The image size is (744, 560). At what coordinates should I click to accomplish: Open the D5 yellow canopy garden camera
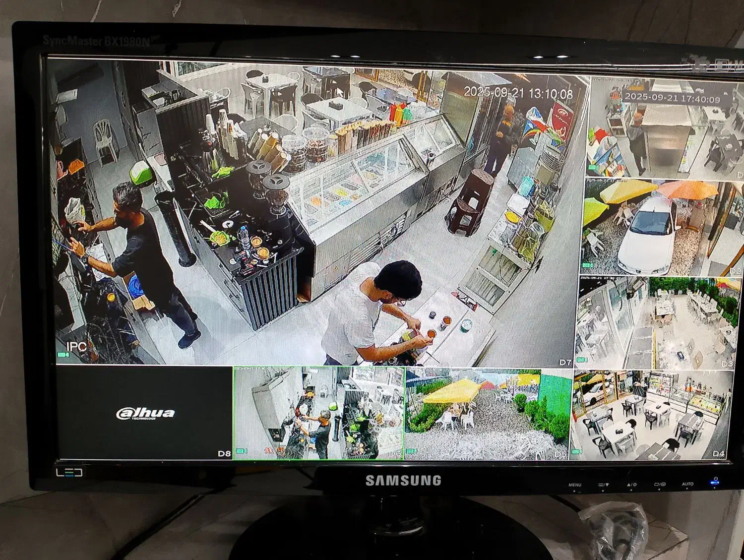487,414
